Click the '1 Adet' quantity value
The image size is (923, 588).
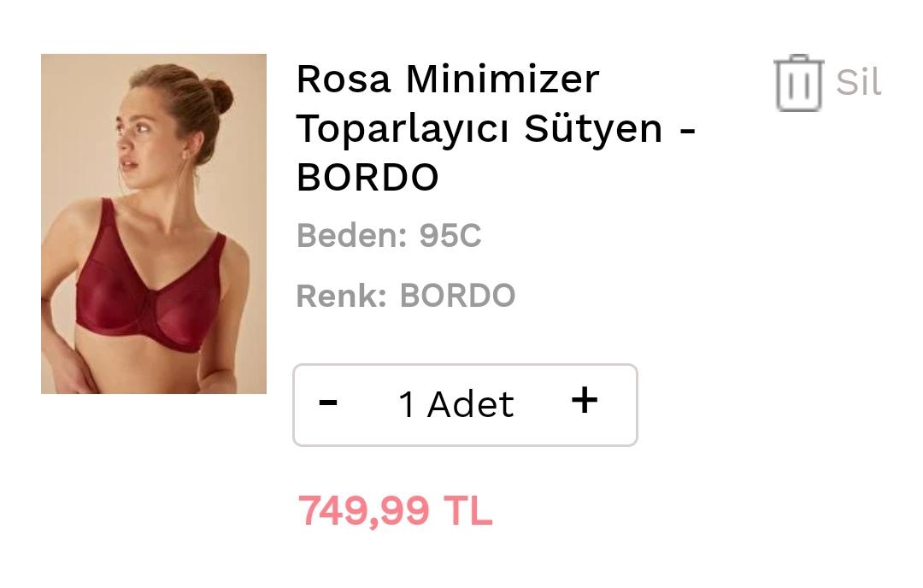(x=456, y=405)
